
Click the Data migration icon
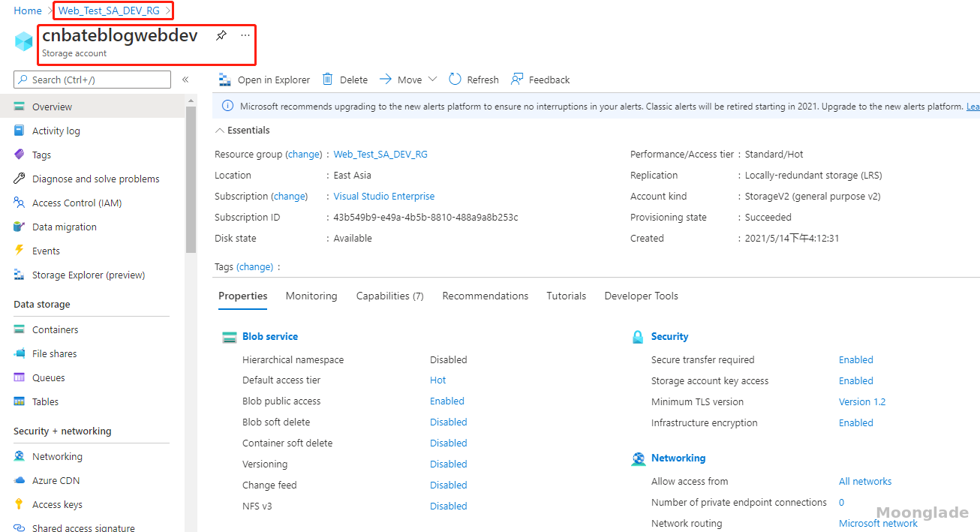(x=20, y=227)
